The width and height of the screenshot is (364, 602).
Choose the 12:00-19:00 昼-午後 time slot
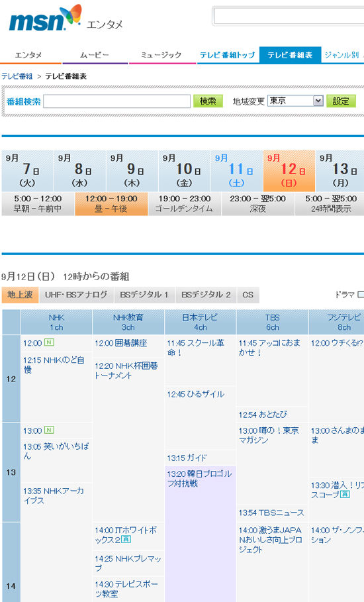(x=111, y=204)
